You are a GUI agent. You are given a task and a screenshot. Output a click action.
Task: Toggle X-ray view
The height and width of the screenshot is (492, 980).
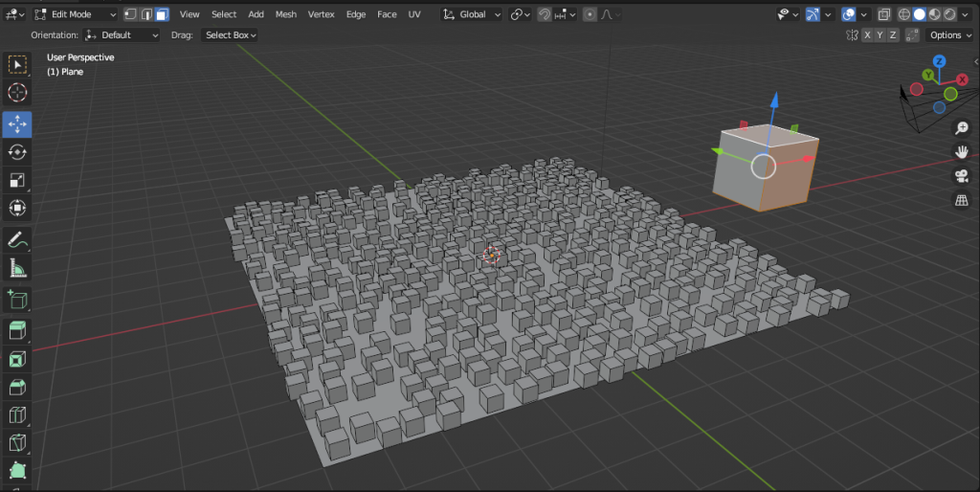click(884, 14)
